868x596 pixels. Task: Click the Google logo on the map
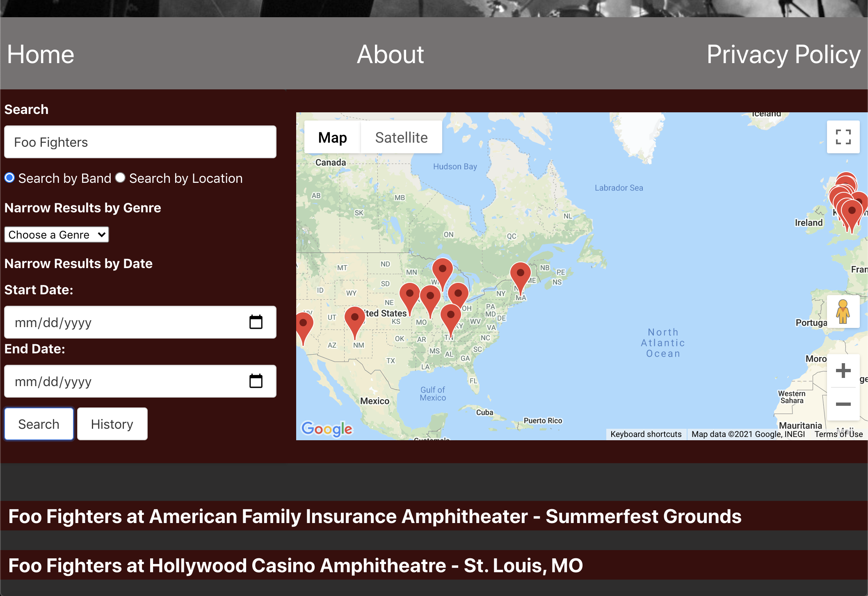click(327, 429)
